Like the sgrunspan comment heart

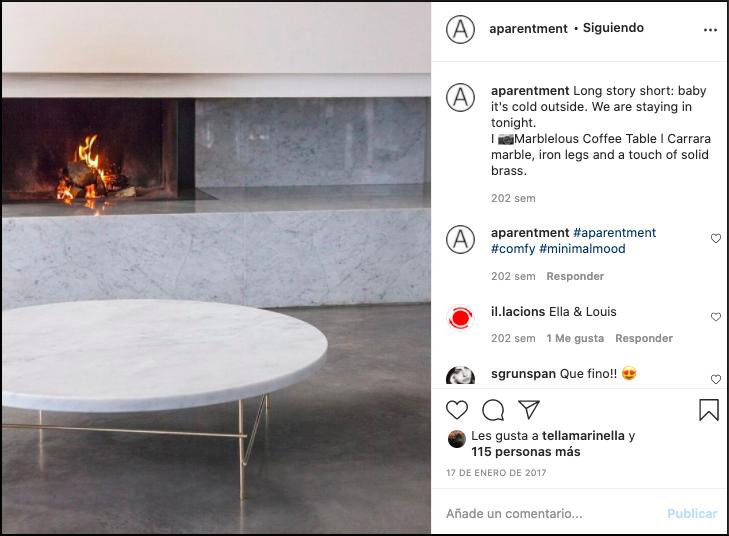click(716, 379)
